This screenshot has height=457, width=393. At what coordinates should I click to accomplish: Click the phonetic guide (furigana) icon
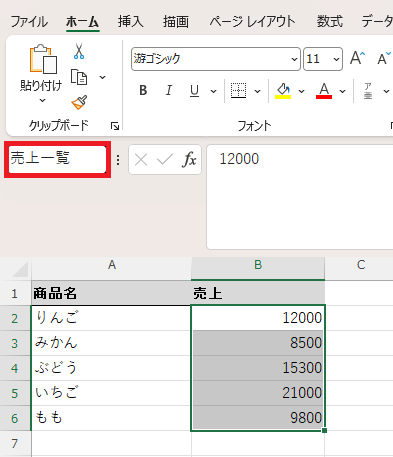[x=368, y=91]
